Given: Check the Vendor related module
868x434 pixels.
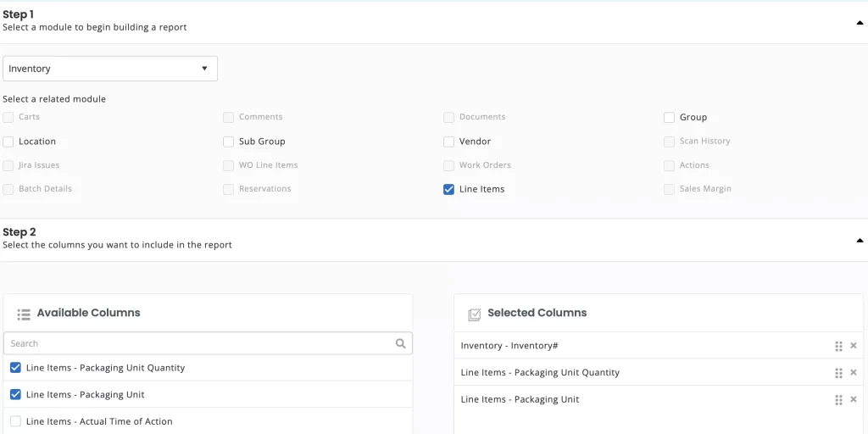Looking at the screenshot, I should coord(449,142).
